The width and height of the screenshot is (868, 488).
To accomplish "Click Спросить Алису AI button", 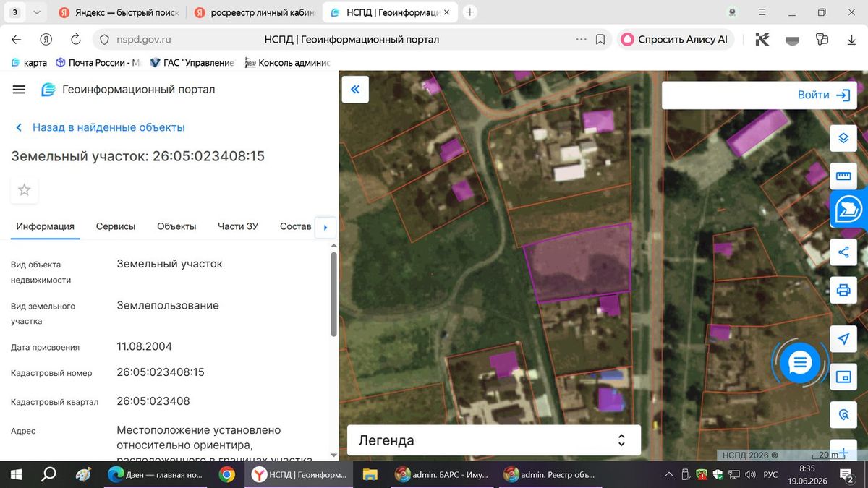I will click(675, 40).
